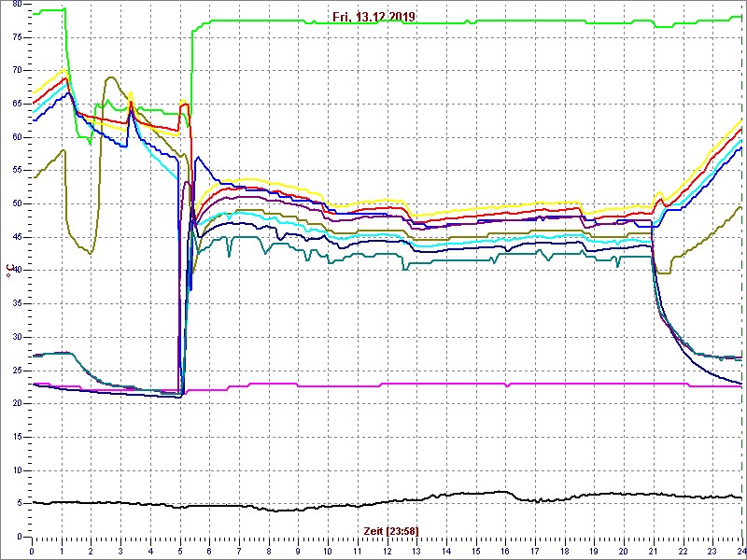Click hour 1 on the time axis

pyautogui.click(x=62, y=552)
